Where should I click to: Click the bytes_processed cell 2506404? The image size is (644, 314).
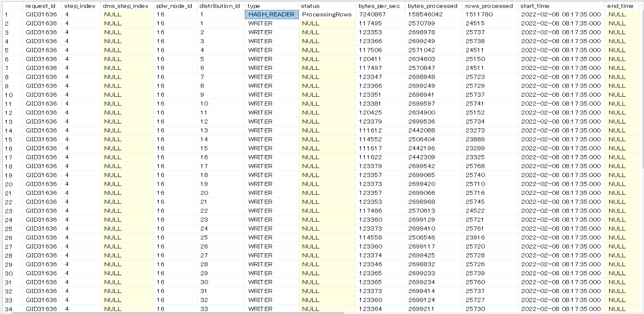pyautogui.click(x=433, y=139)
